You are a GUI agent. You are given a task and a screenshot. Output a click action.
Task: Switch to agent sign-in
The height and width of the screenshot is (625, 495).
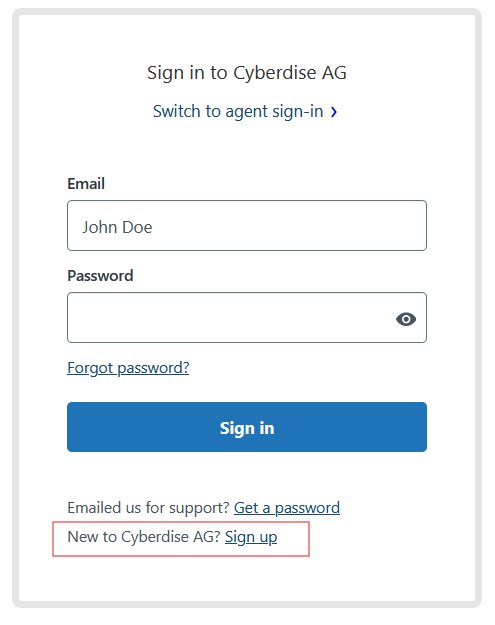238,111
